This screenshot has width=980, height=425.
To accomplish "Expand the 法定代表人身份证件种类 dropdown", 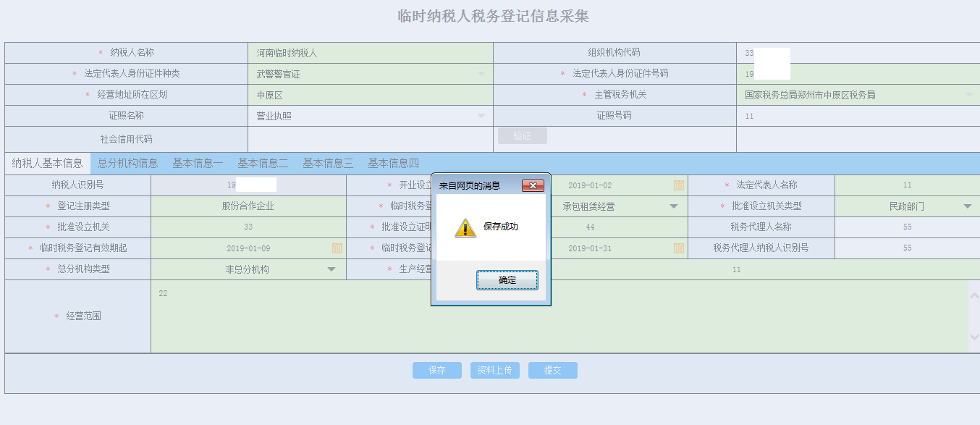I will [x=481, y=74].
